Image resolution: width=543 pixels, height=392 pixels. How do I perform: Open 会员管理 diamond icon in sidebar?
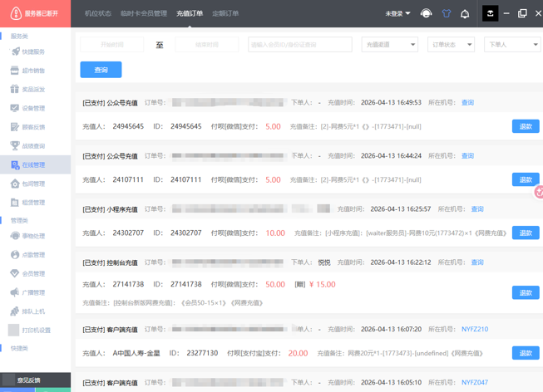[x=14, y=274]
